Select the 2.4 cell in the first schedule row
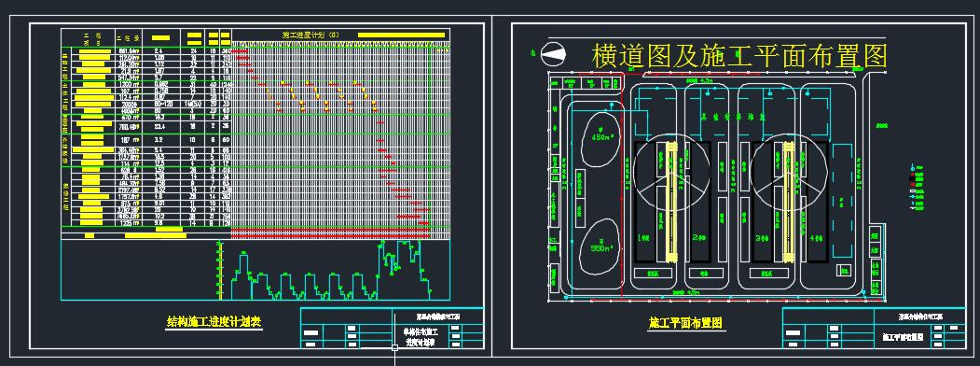Image resolution: width=980 pixels, height=366 pixels. 159,50
